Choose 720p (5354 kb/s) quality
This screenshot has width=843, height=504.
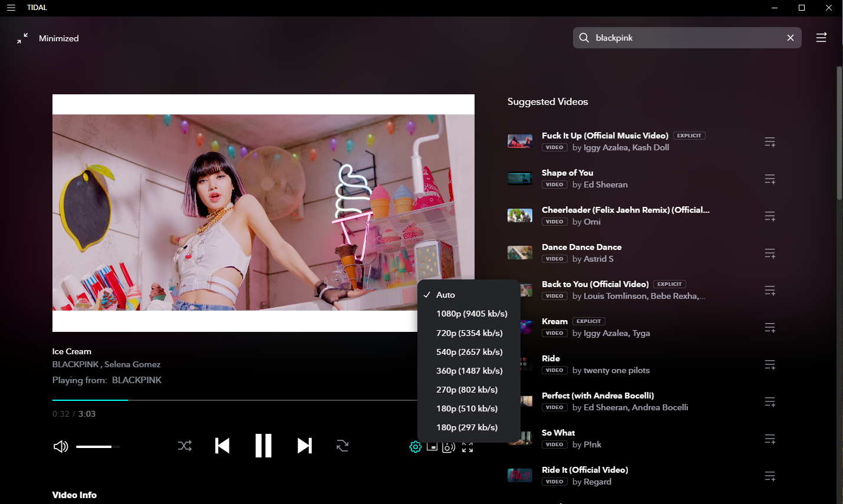coord(469,333)
